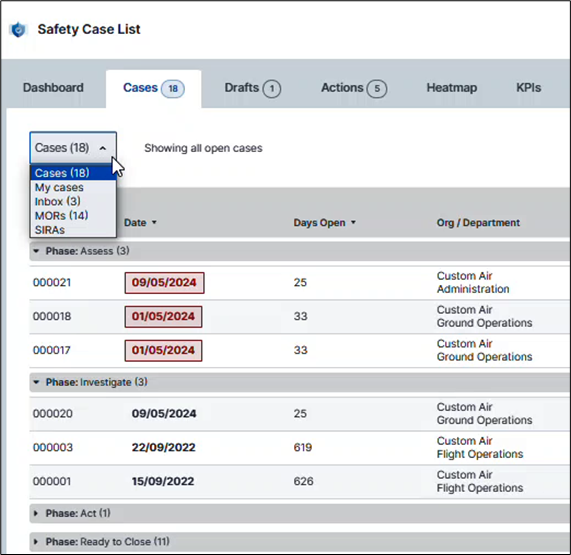This screenshot has height=555, width=571.
Task: Expand the Phase: Ready to Close group
Action: (x=36, y=542)
